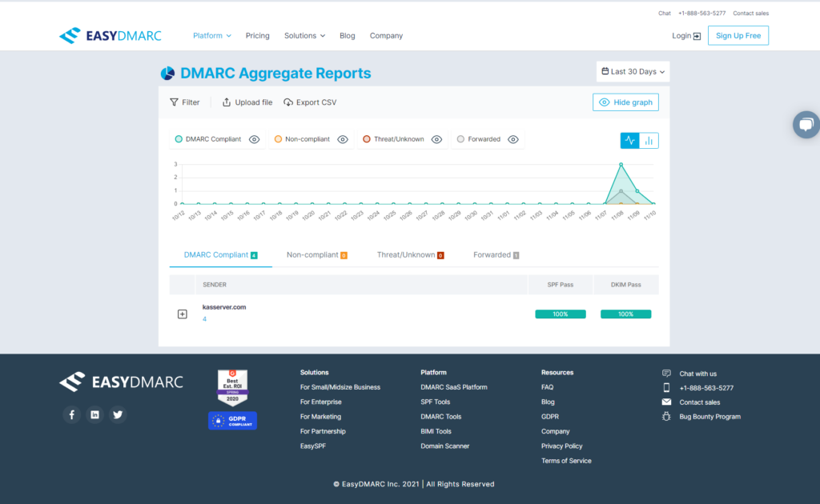Click the top bar phone number +1-888-563-5277

click(x=701, y=13)
